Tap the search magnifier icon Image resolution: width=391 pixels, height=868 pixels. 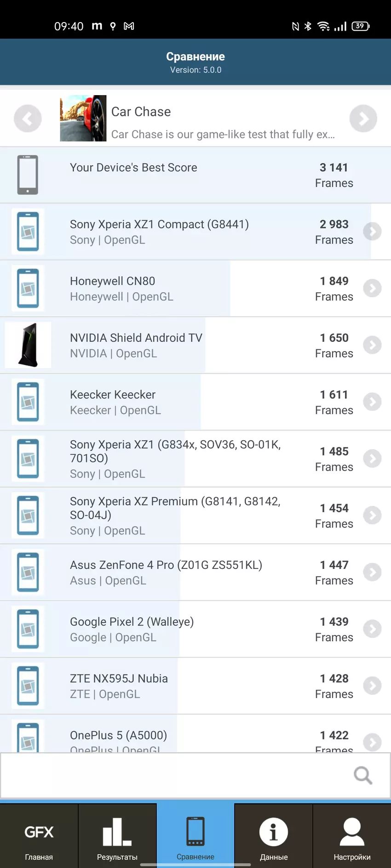coord(362,775)
